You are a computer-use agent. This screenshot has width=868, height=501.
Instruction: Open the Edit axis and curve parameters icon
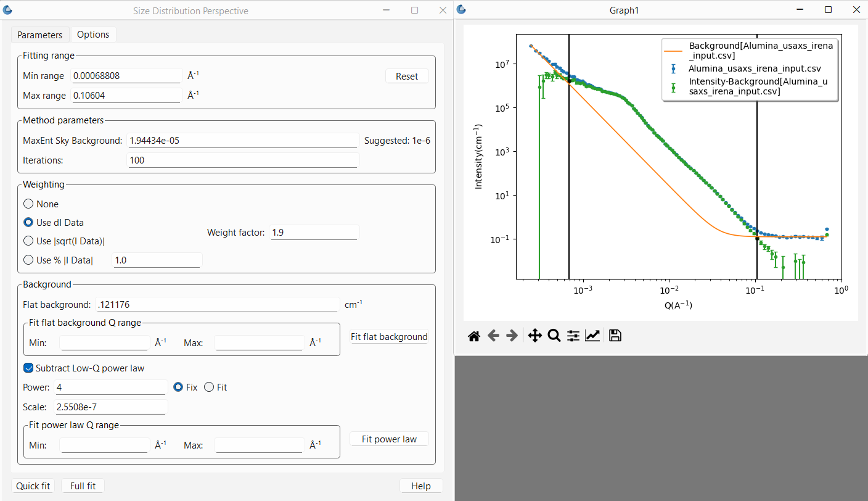click(592, 336)
